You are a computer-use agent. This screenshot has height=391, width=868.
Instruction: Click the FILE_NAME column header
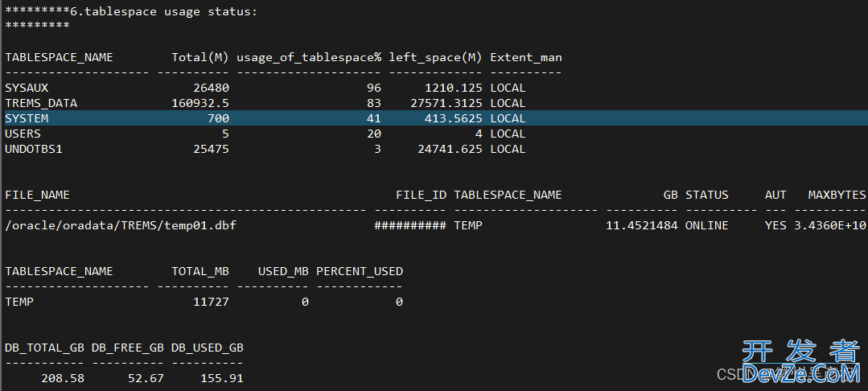pyautogui.click(x=37, y=195)
